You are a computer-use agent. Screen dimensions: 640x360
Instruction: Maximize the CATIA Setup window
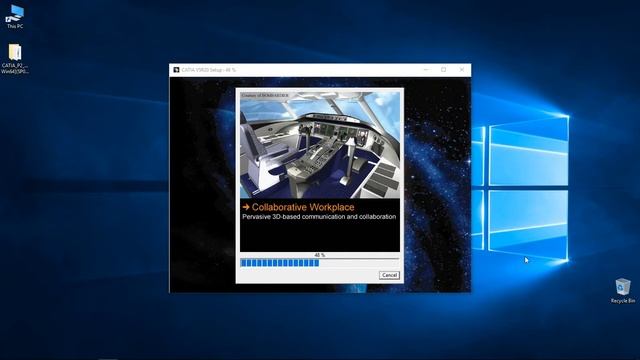(444, 70)
